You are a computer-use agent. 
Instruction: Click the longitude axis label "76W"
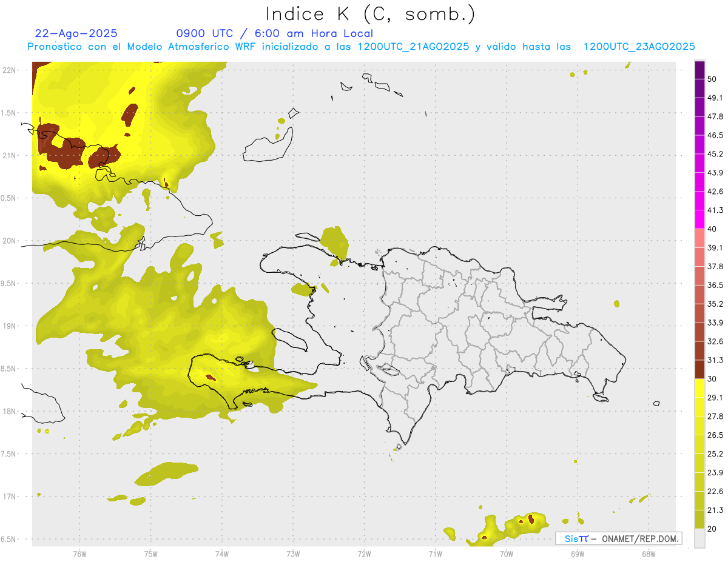tap(79, 554)
